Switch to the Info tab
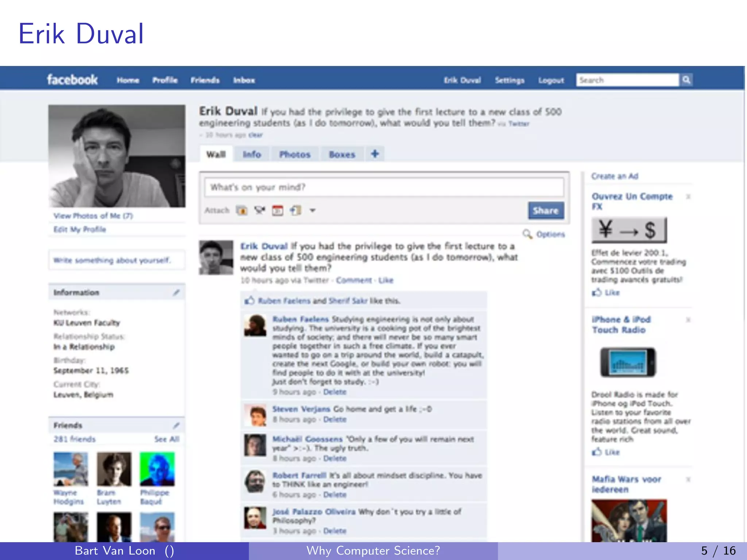The image size is (747, 560). [x=252, y=155]
